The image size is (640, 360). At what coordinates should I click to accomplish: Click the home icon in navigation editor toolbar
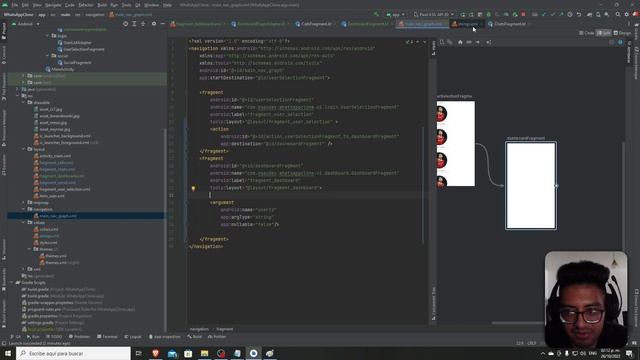[x=460, y=42]
